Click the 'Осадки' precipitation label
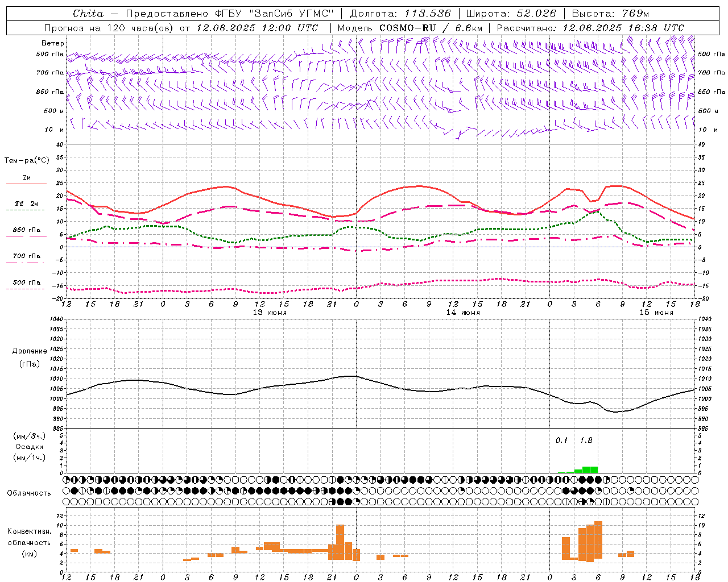 30,447
